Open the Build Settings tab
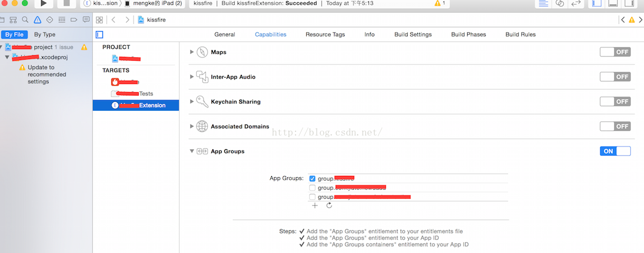The image size is (644, 253). [413, 34]
